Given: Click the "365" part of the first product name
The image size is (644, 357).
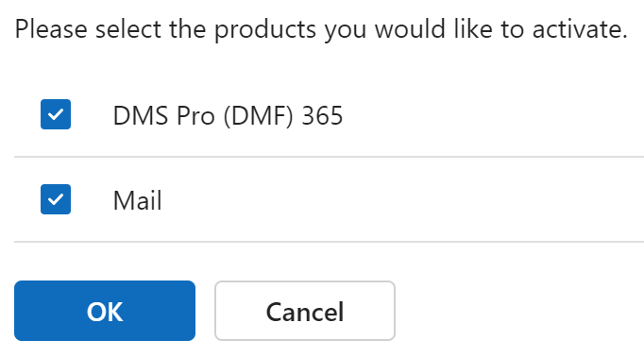Looking at the screenshot, I should tap(322, 115).
